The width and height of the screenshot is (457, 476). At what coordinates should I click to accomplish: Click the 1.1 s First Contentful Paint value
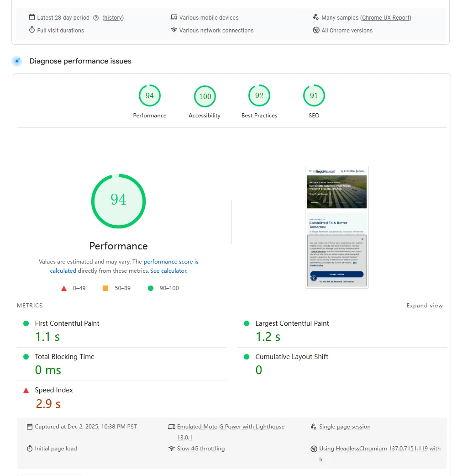(x=47, y=337)
